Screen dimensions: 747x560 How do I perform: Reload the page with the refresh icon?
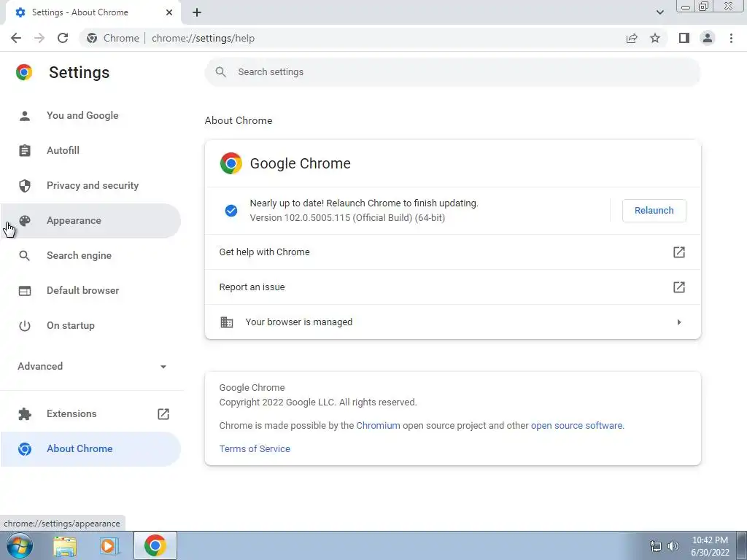(x=63, y=38)
